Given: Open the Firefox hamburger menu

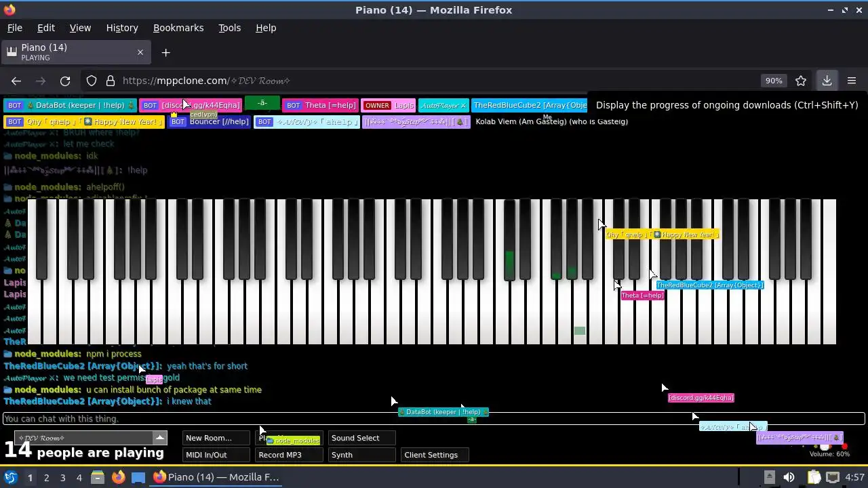Looking at the screenshot, I should pos(852,81).
